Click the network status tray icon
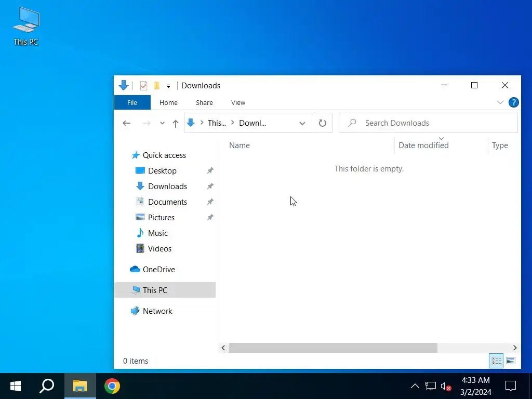The height and width of the screenshot is (399, 532). 431,386
